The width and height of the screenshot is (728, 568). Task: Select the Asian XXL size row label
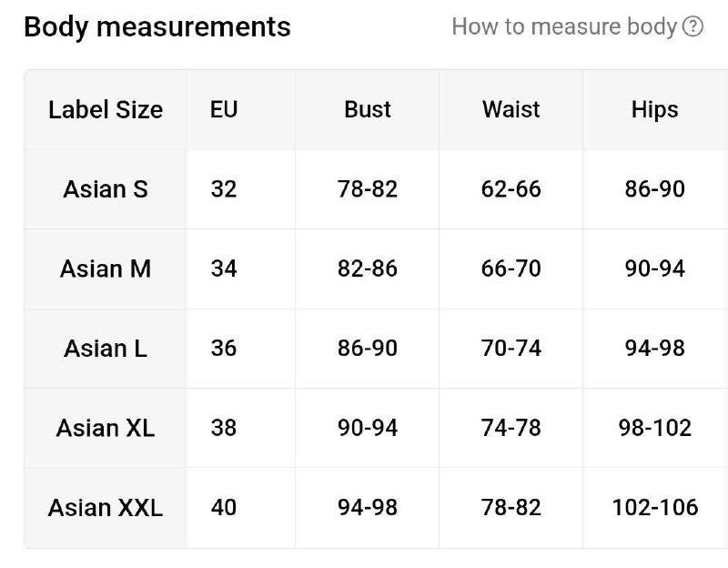point(106,507)
